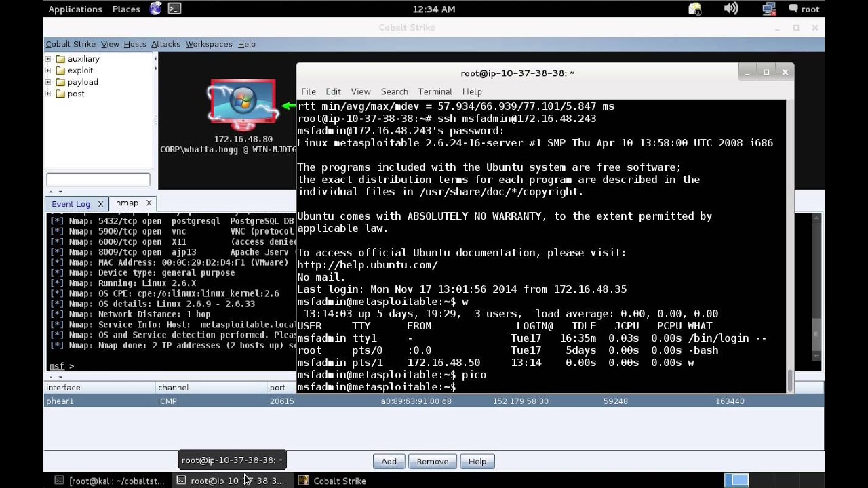Open Cobalt Strike Help menu

click(x=246, y=44)
